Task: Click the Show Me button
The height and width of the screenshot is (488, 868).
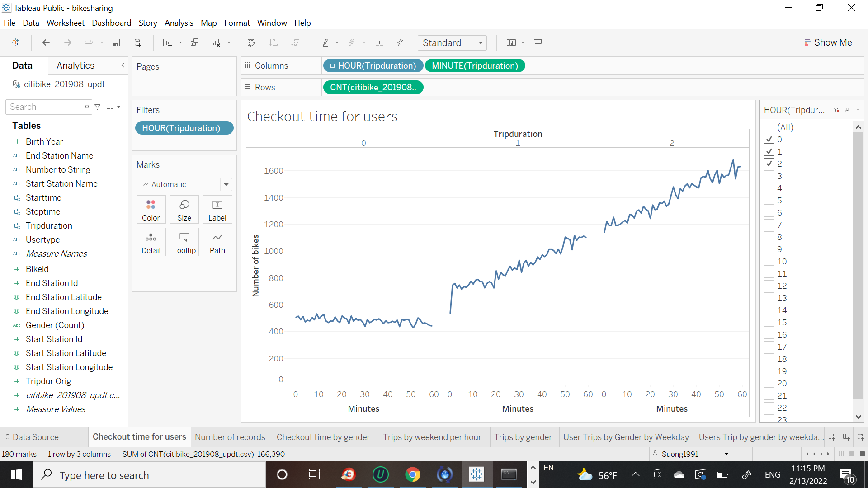Action: click(828, 42)
